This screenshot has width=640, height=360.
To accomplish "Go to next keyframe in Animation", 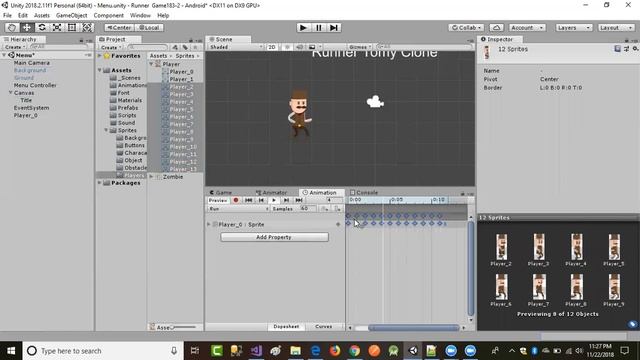I will 287,200.
